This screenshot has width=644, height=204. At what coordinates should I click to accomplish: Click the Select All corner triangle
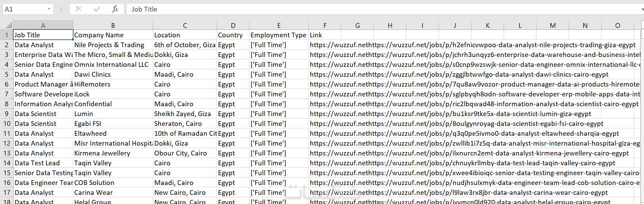point(8,25)
